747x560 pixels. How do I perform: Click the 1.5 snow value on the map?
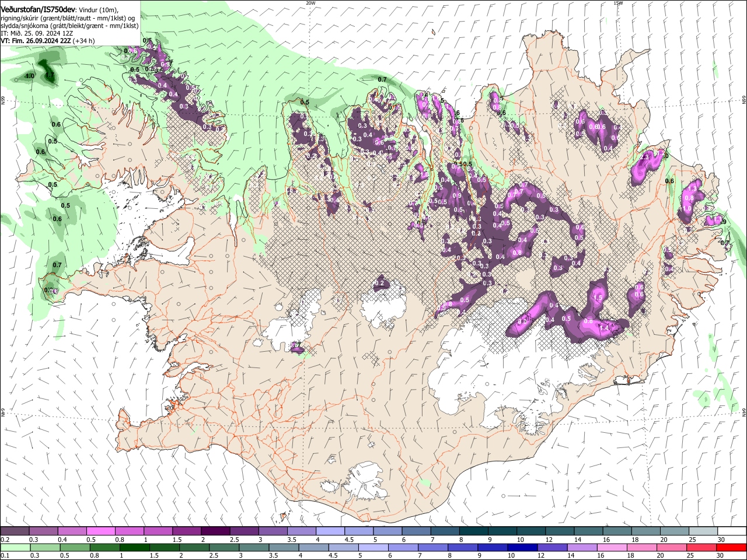click(x=598, y=297)
